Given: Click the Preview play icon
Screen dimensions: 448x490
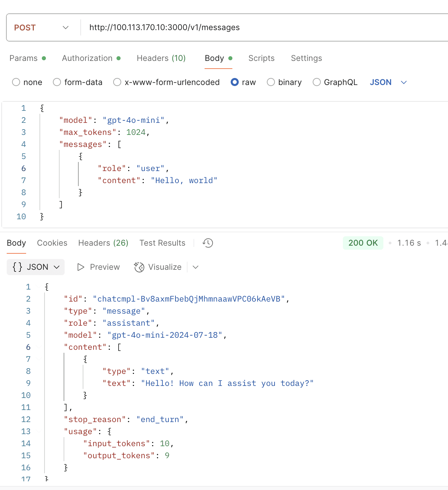Looking at the screenshot, I should 81,267.
